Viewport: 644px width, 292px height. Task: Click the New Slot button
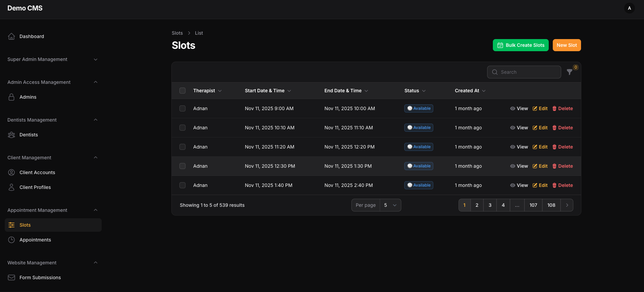(x=567, y=45)
